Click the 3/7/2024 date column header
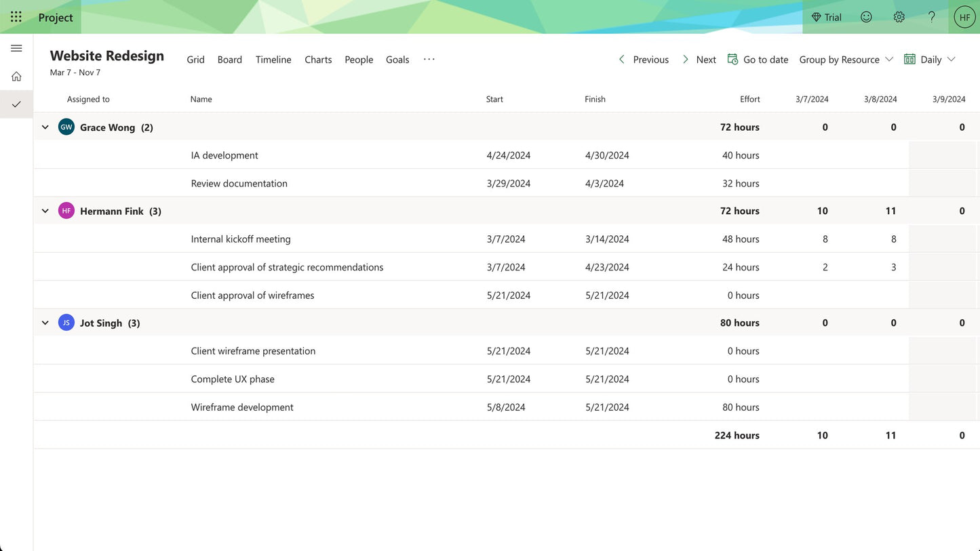The width and height of the screenshot is (980, 551). pyautogui.click(x=812, y=99)
